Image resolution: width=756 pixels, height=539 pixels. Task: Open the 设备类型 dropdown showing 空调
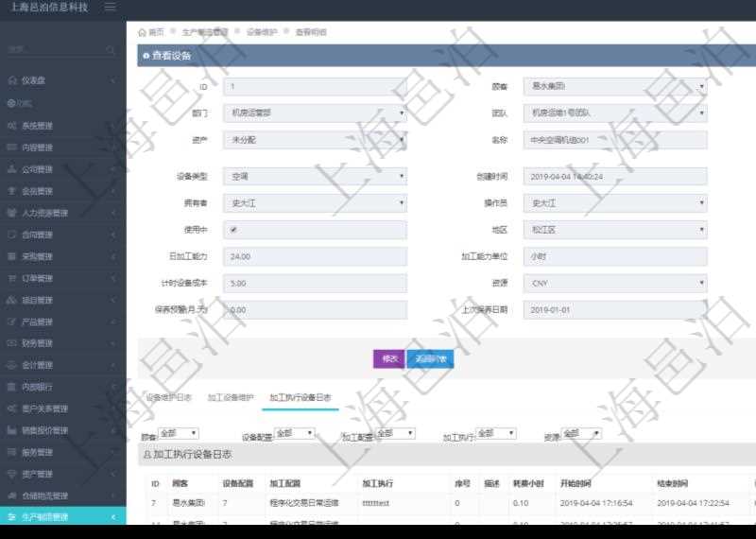pyautogui.click(x=316, y=177)
